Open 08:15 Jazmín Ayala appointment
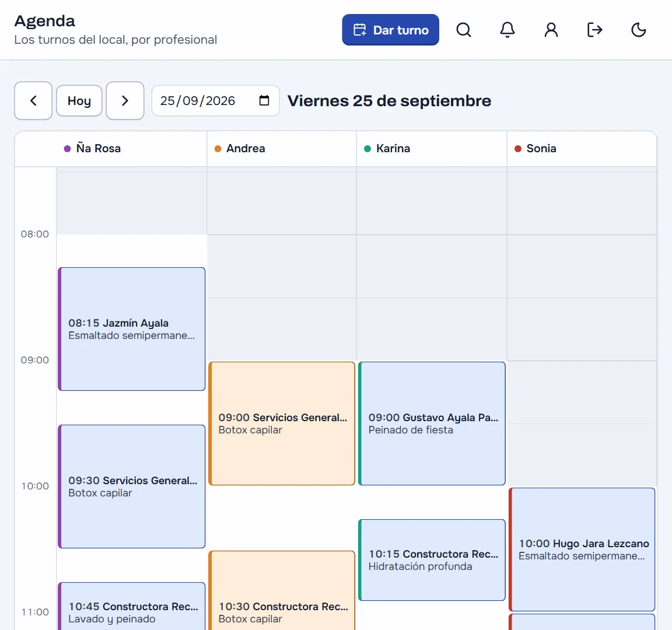Image resolution: width=672 pixels, height=630 pixels. pyautogui.click(x=132, y=329)
